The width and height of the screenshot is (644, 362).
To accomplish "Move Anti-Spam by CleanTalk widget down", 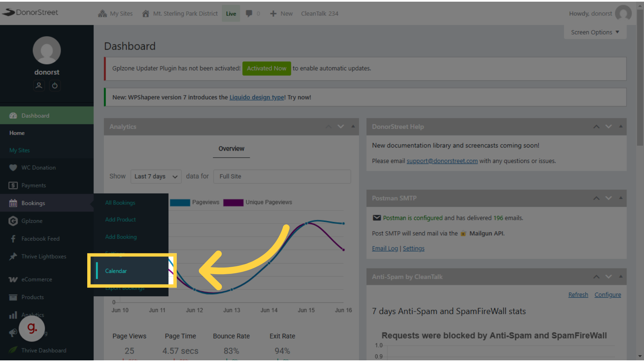I will click(x=608, y=277).
